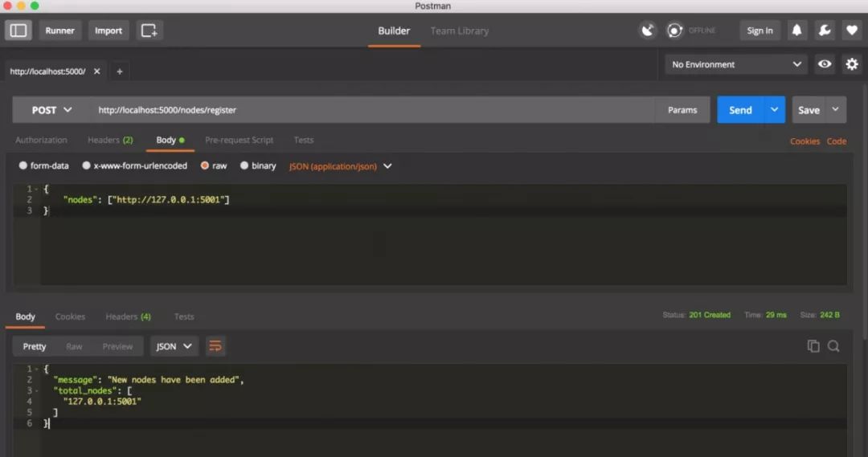The height and width of the screenshot is (457, 868).
Task: Click the "201 Created" status text
Action: (710, 315)
